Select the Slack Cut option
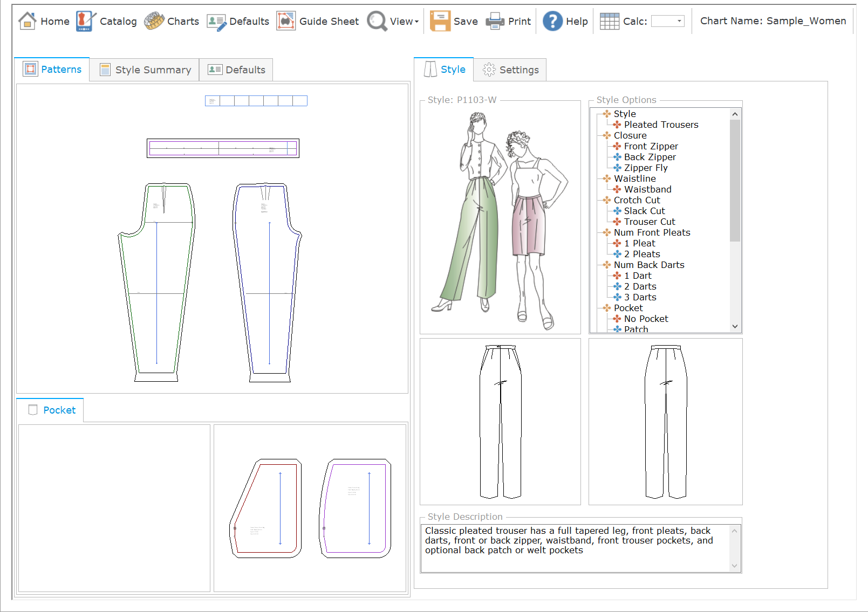 pos(644,211)
